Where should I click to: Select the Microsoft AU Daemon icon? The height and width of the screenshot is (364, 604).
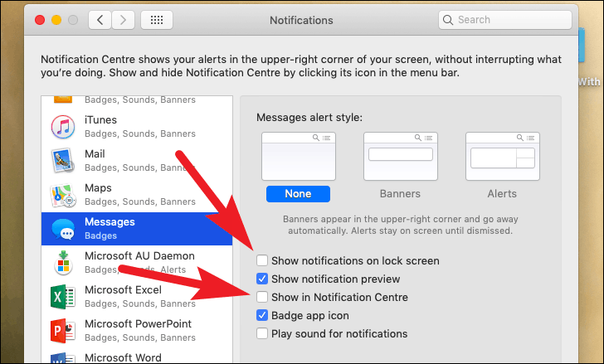pos(63,262)
